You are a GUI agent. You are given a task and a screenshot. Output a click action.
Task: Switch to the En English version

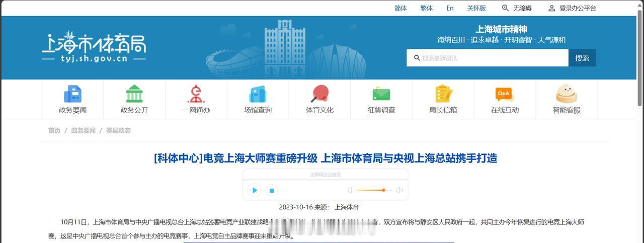(450, 8)
